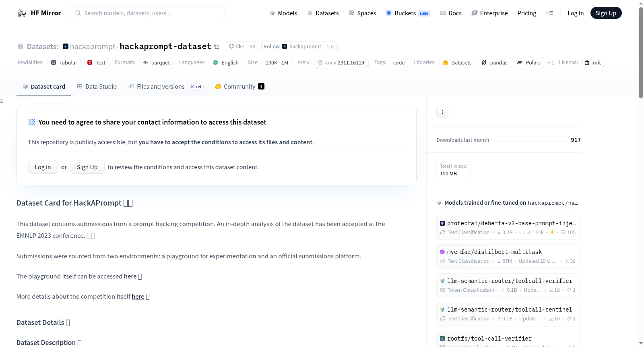Open the three-dot options menu in the sidebar

[442, 112]
